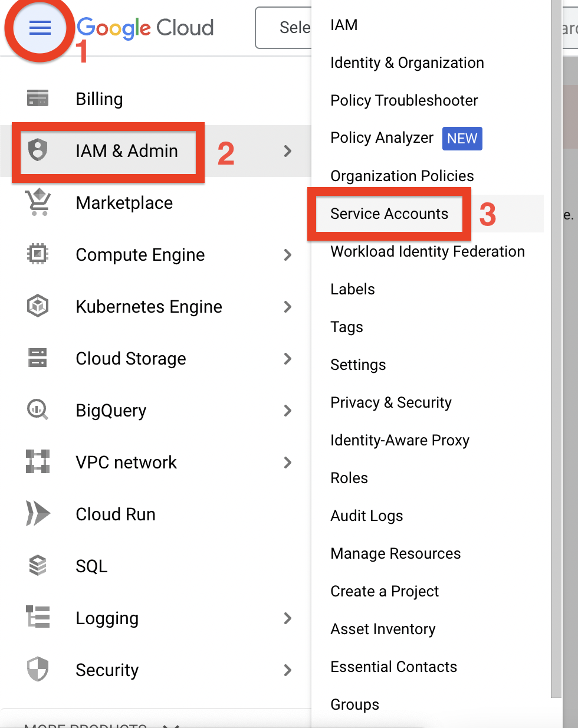Click the SQL stacked layers icon
Viewport: 578px width, 728px height.
(x=38, y=565)
